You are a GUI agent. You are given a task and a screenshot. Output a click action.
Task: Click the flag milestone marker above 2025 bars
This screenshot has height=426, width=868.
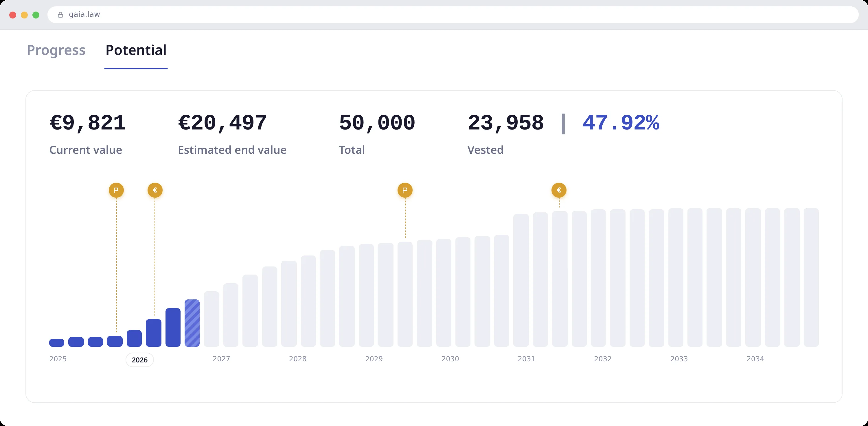pos(116,190)
